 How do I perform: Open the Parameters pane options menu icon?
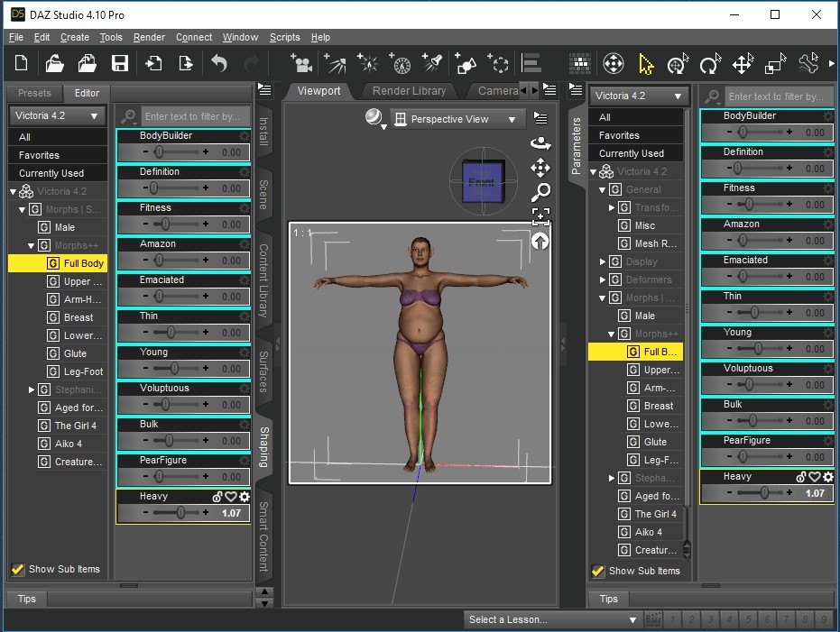pos(576,89)
